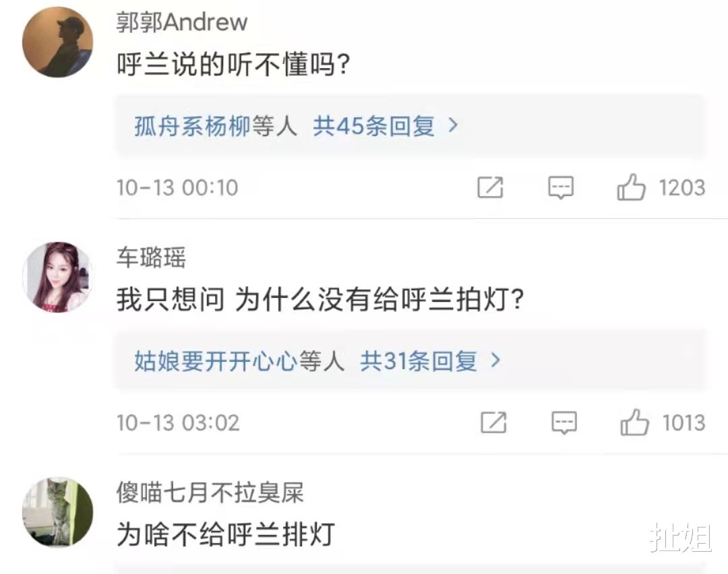Click the timestamp 10-13 00:10

[177, 188]
